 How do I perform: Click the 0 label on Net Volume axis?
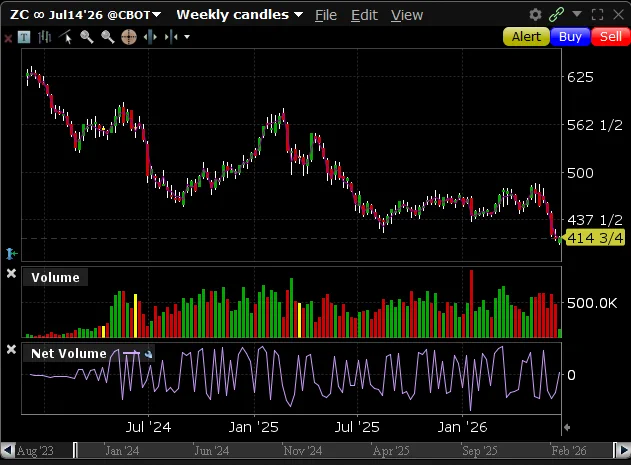(x=571, y=375)
